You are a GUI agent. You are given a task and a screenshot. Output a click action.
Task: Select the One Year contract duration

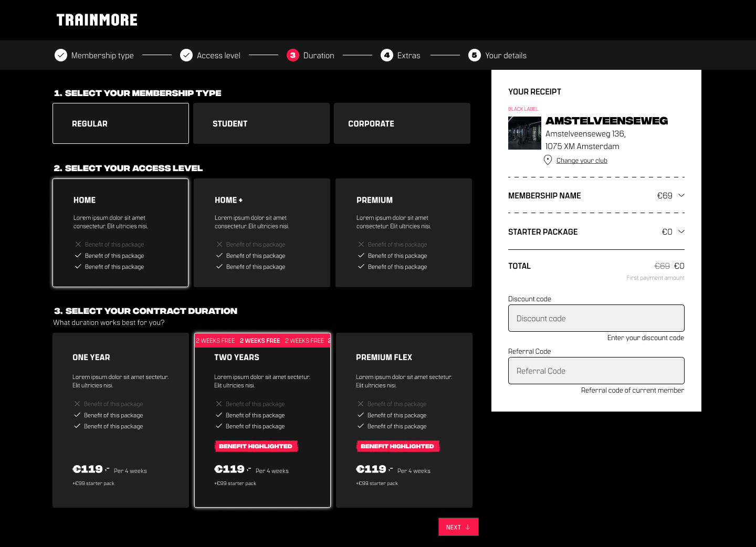coord(121,420)
